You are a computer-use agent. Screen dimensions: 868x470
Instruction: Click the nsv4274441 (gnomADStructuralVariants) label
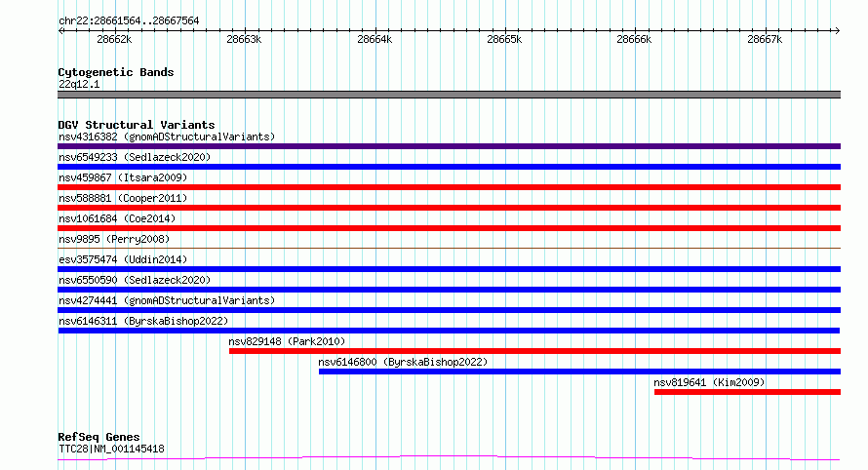[167, 300]
